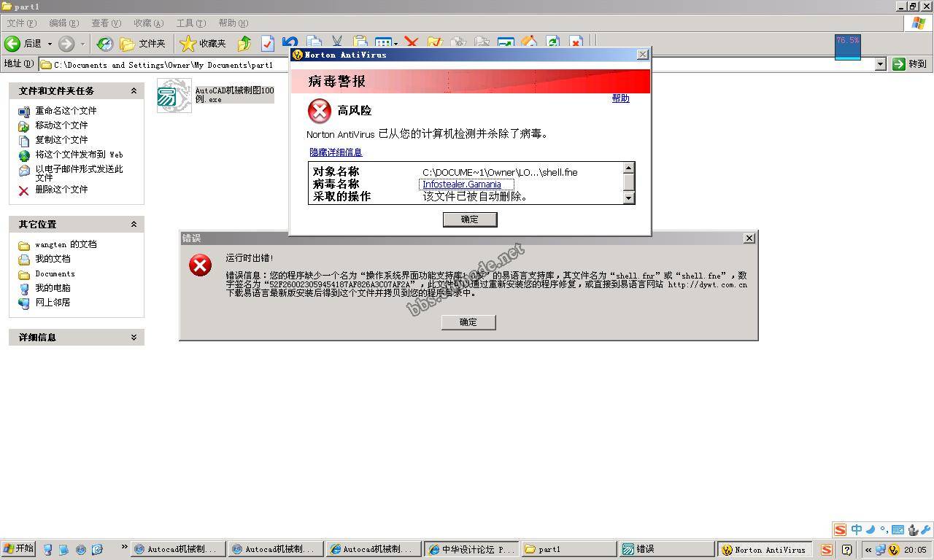This screenshot has width=934, height=560.
Task: Open the 文件 menu
Action: 21,23
